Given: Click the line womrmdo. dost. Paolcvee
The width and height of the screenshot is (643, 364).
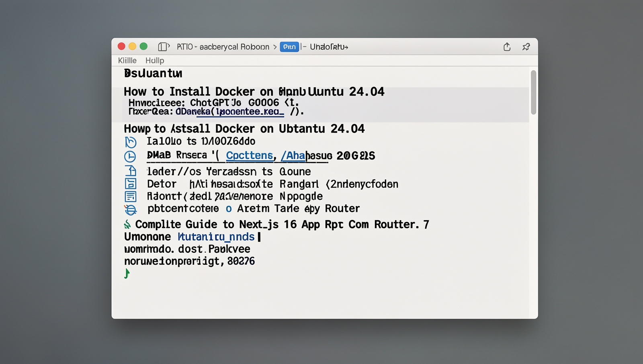Looking at the screenshot, I should point(187,249).
